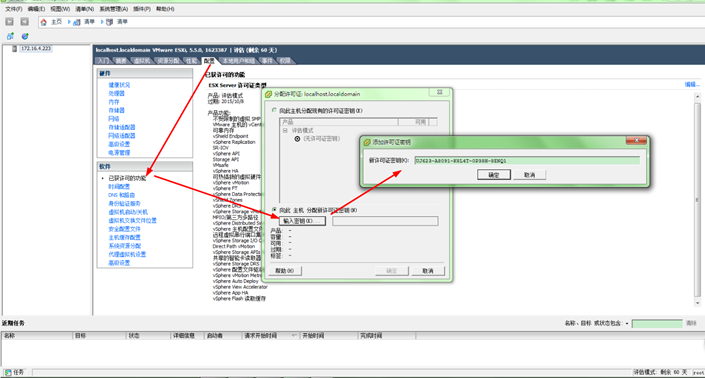Click the 请求开始时间 column sort arrow
Image resolution: width=705 pixels, height=378 pixels.
click(294, 335)
